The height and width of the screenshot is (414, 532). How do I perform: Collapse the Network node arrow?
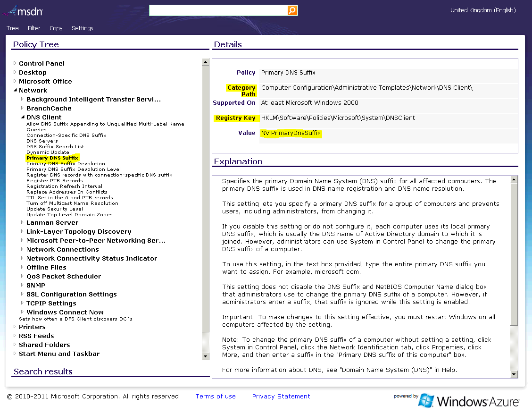[15, 90]
